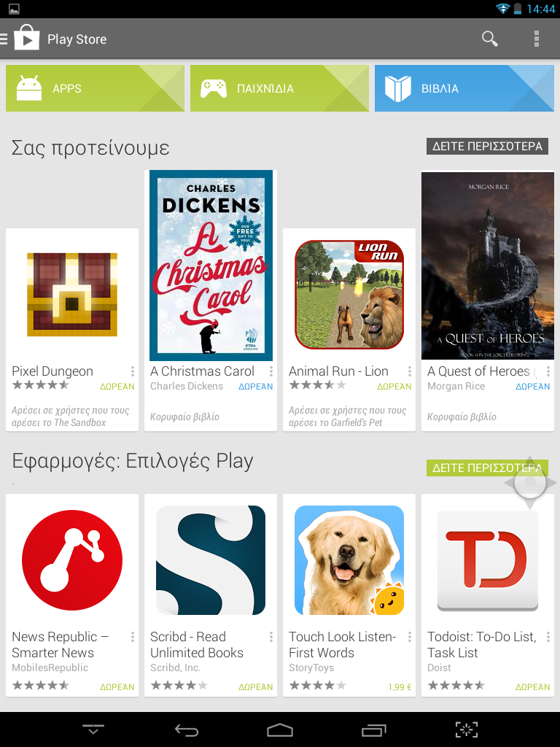Expand options menu for Touch Look Listen

pyautogui.click(x=410, y=636)
